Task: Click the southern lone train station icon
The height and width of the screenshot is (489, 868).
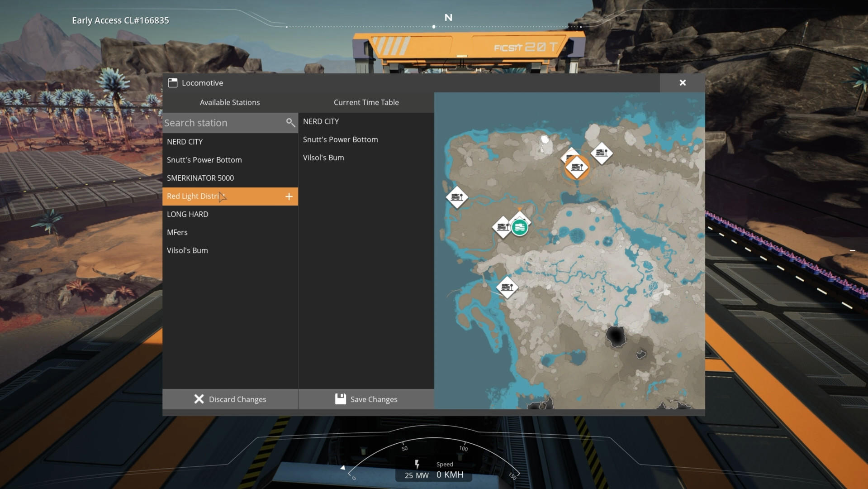Action: click(x=507, y=287)
